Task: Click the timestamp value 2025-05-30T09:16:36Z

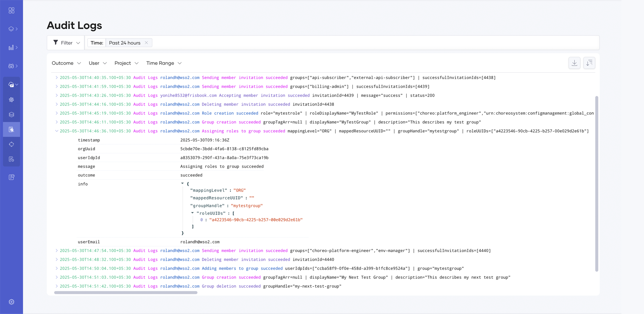Action: coord(205,140)
